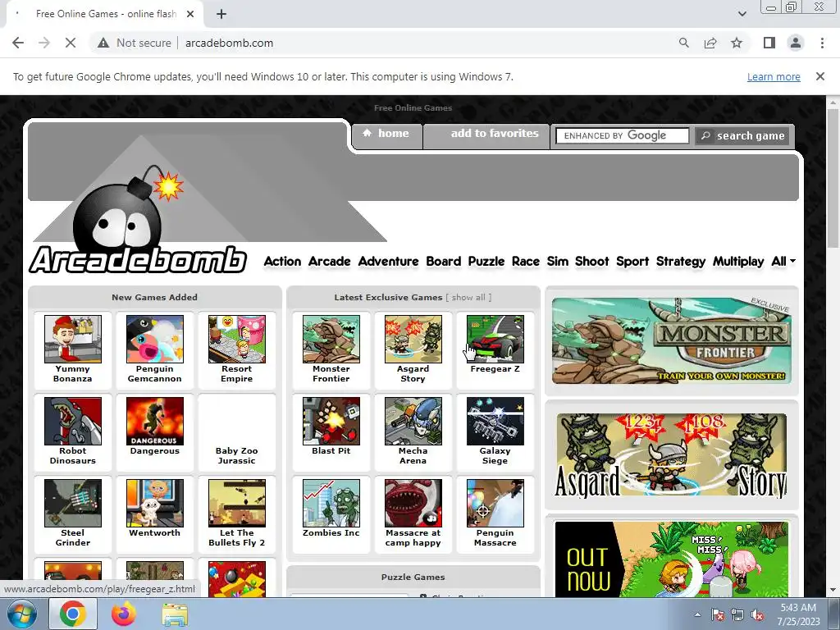Open the Board category
840x630 pixels.
444,262
